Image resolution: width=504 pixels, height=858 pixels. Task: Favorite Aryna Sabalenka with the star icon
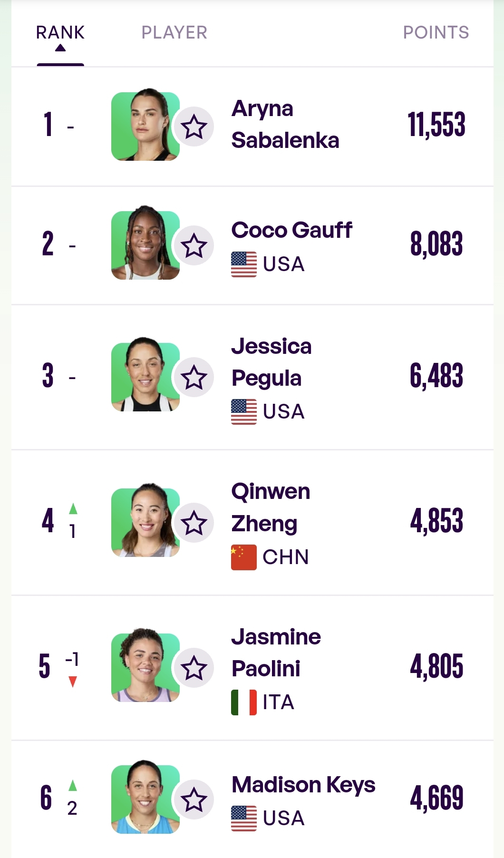(194, 127)
